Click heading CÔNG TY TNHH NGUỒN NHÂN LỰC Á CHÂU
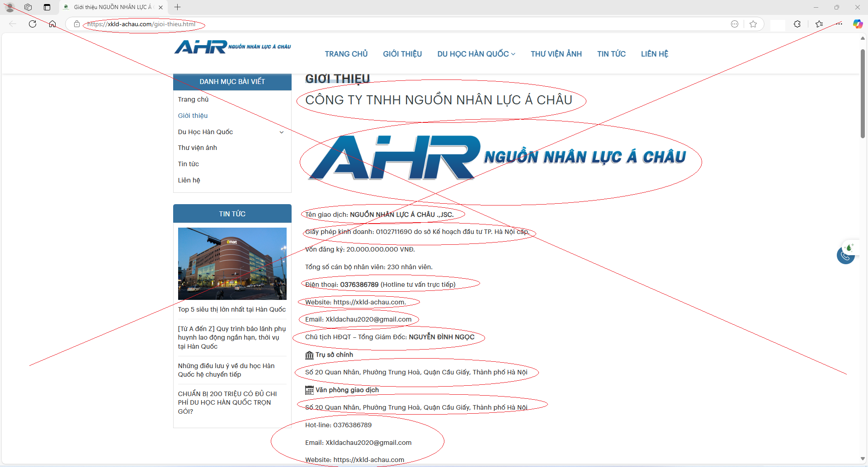Viewport: 868px width, 467px height. click(439, 100)
